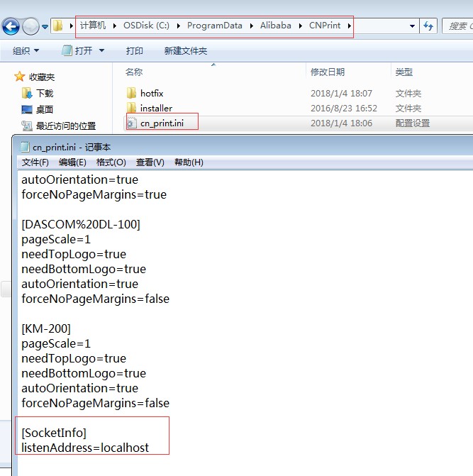Click the [SocketInfo] section line
The height and width of the screenshot is (476, 473).
click(x=54, y=433)
